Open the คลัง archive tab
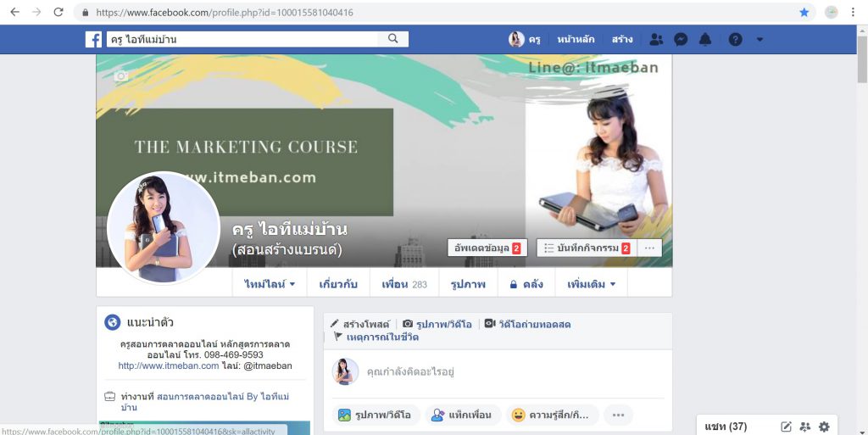This screenshot has width=868, height=435. pos(526,284)
